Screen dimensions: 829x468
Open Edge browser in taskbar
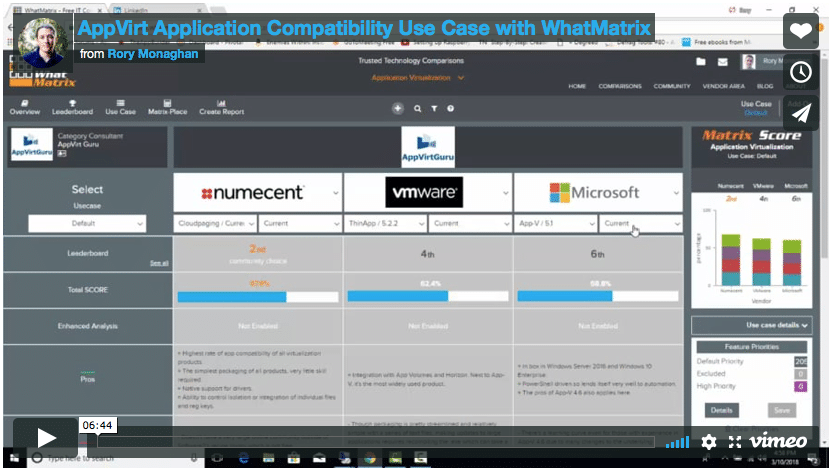pos(244,458)
